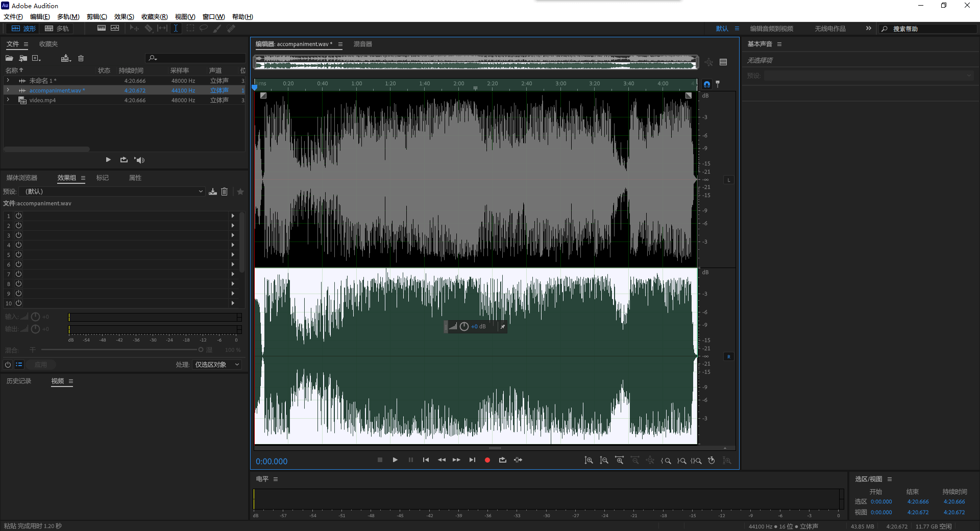Zoom in amplitude in the editor
This screenshot has height=531, width=980.
(x=589, y=461)
